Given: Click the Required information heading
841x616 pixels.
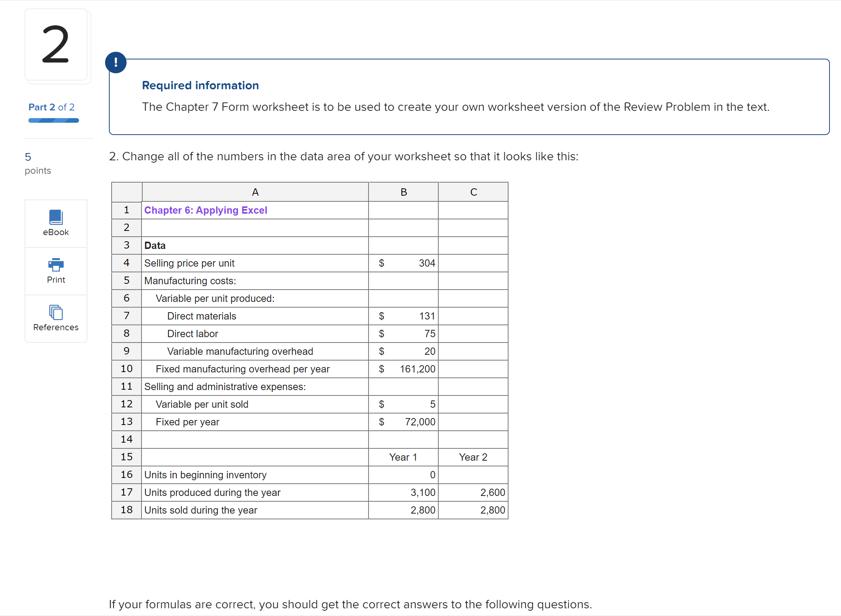Looking at the screenshot, I should 201,85.
